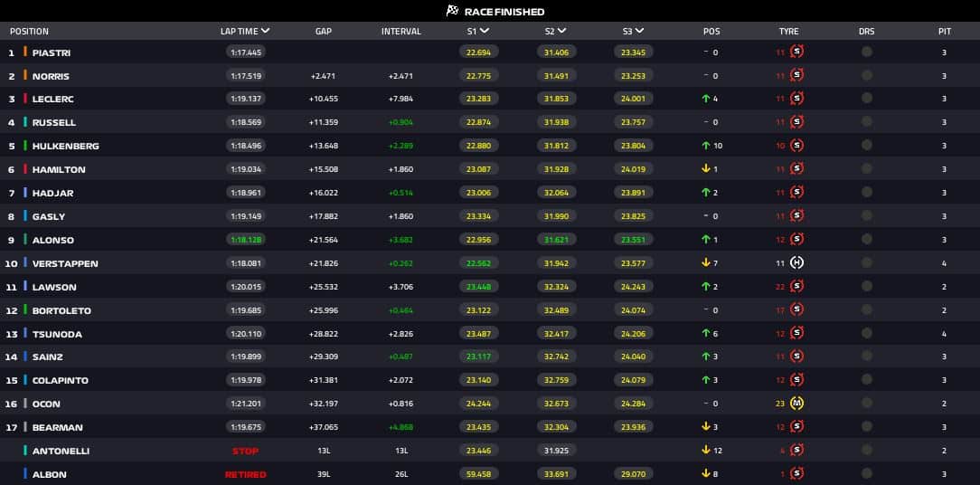Click Norris's soft tyre icon

click(x=796, y=76)
